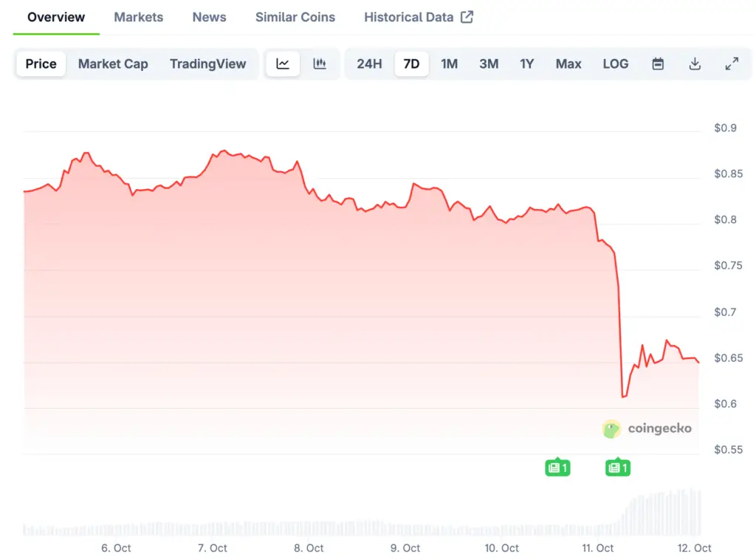Set the chart range to 1Y
This screenshot has width=756, height=559.
tap(526, 64)
